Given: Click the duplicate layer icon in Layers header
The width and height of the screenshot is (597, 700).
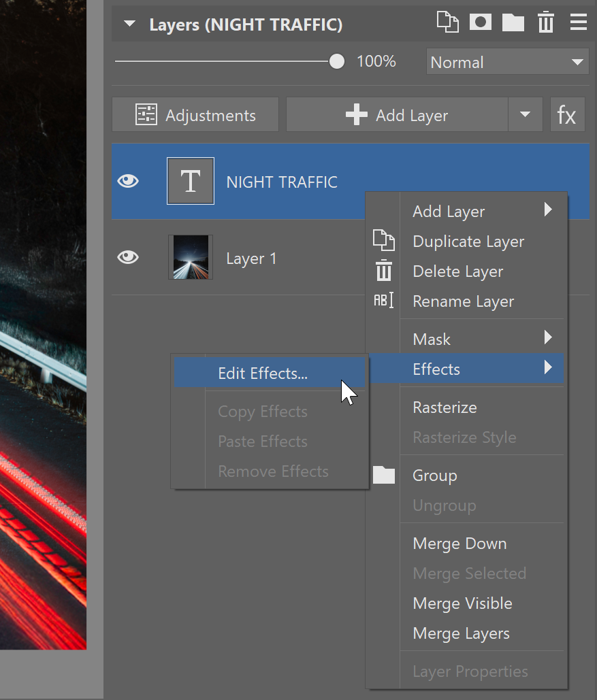Looking at the screenshot, I should click(447, 22).
